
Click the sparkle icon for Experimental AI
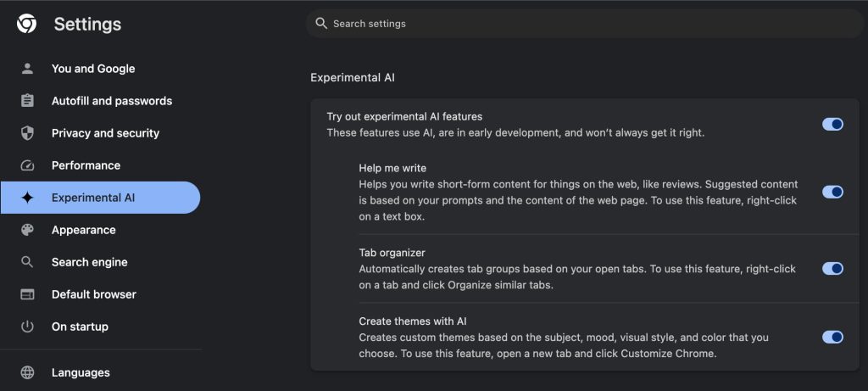tap(27, 198)
